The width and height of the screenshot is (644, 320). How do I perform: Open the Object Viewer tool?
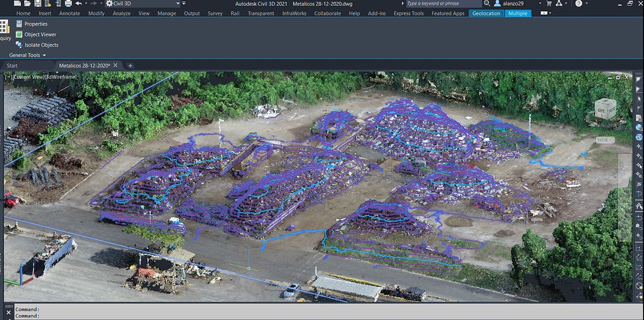(x=35, y=35)
